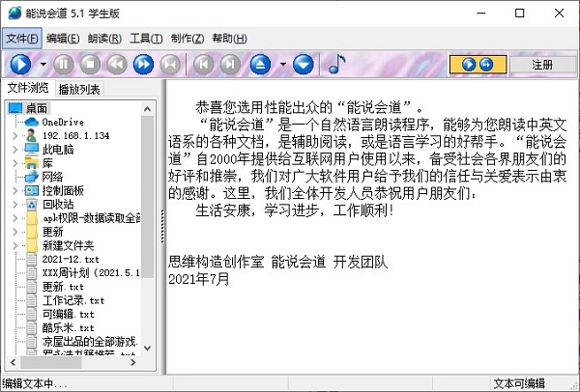This screenshot has width=580, height=392.
Task: Select the 工作记录.txt file
Action: (73, 300)
